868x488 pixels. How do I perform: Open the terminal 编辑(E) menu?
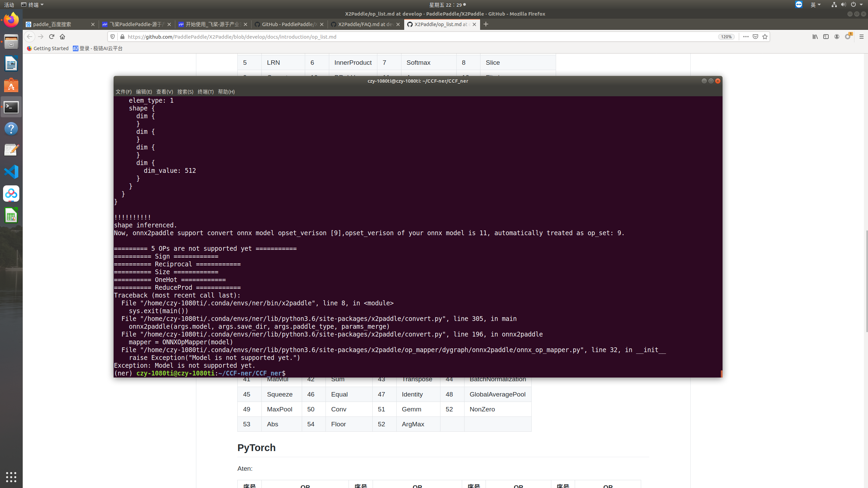point(144,92)
